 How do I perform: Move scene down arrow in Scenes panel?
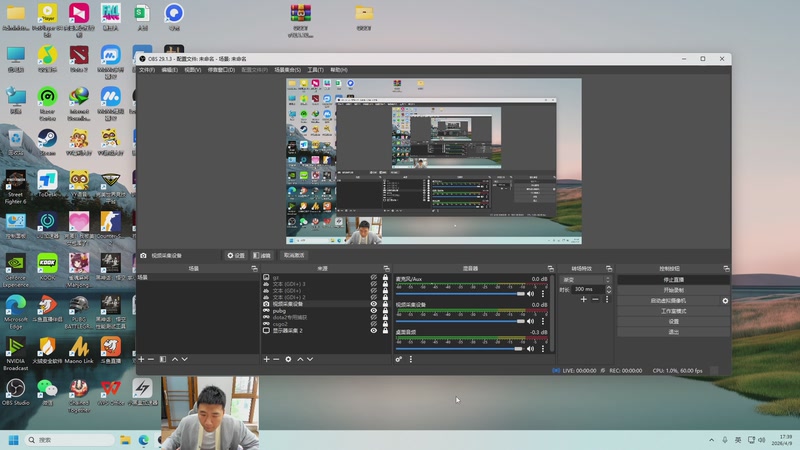click(185, 359)
